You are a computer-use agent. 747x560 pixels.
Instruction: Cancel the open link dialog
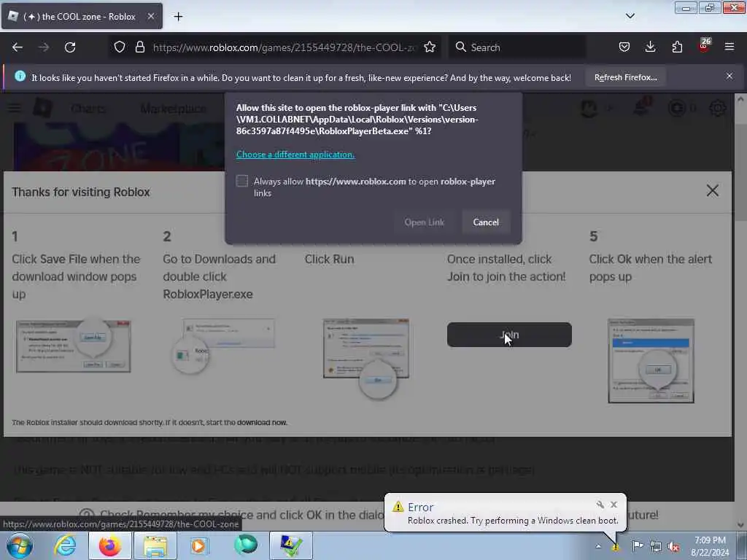485,222
